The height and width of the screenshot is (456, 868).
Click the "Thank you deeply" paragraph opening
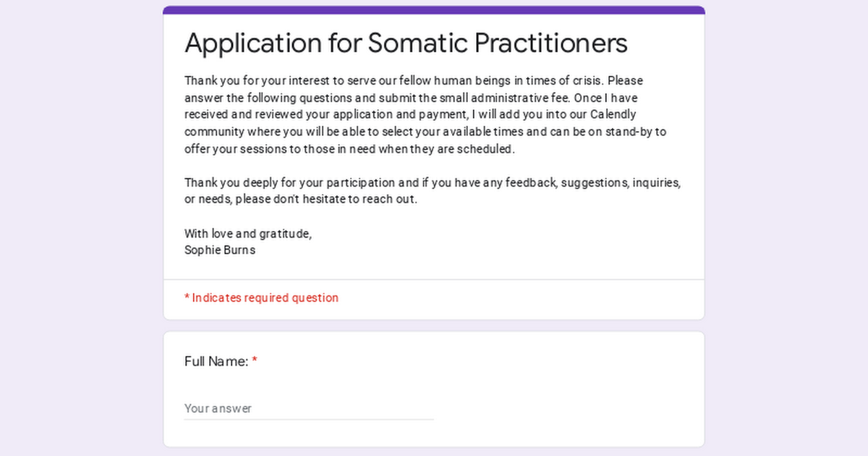point(228,182)
